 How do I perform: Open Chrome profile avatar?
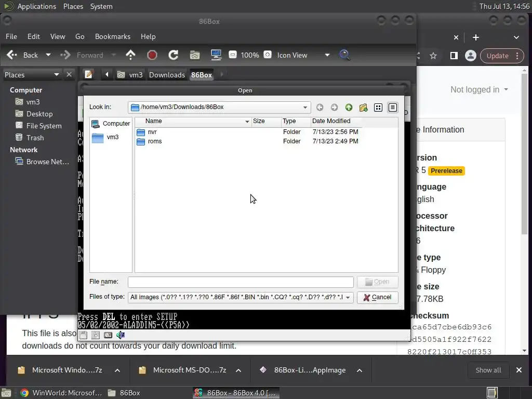click(471, 56)
